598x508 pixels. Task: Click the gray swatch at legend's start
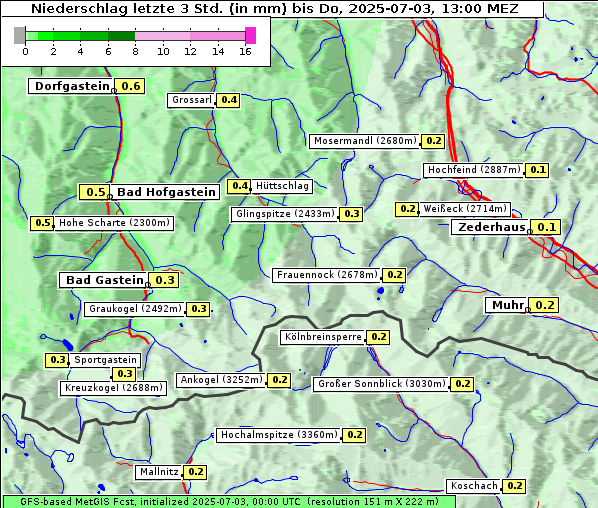19,35
